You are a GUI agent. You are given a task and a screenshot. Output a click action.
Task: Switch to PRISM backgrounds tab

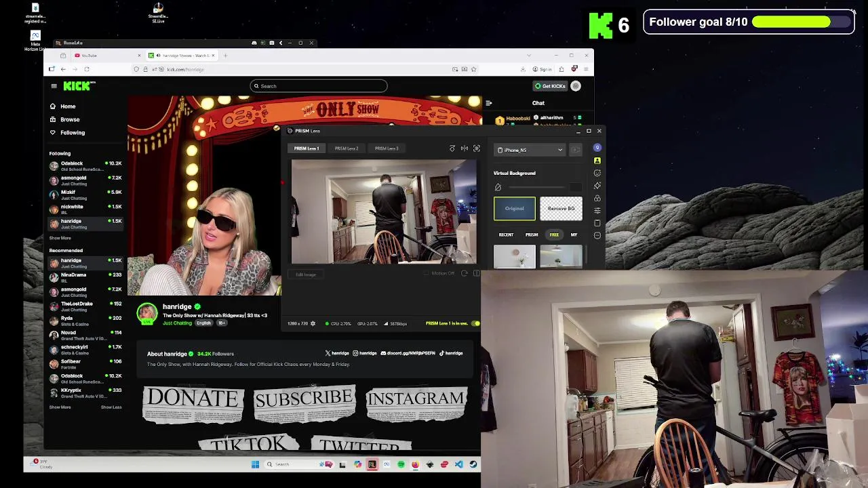(x=532, y=235)
